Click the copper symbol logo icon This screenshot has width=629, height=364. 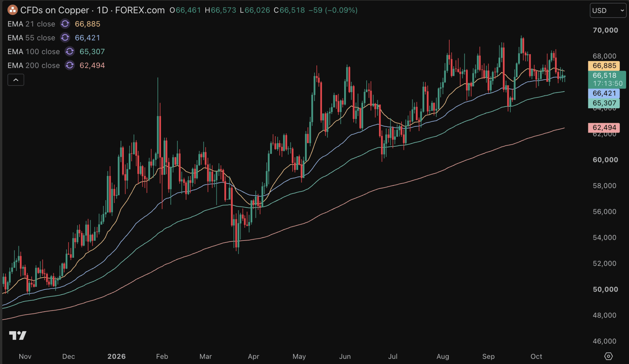click(12, 10)
